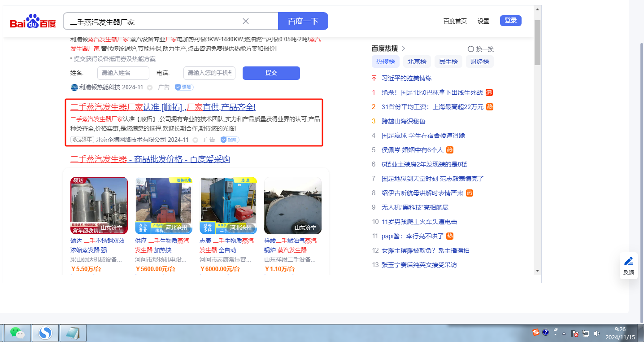The height and width of the screenshot is (342, 644).
Task: Open 女摊主摆摊被欺负？系主播摆拍
Action: click(x=426, y=250)
